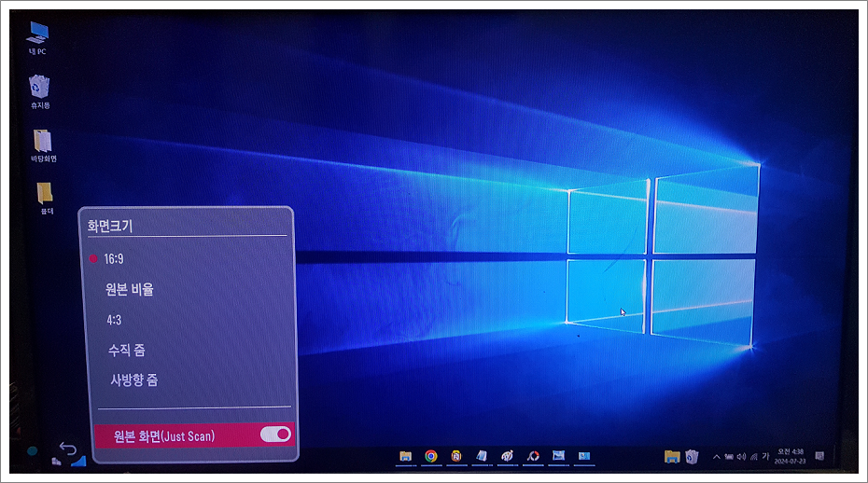Open the notepad-style taskbar app
This screenshot has width=868, height=483.
(482, 456)
